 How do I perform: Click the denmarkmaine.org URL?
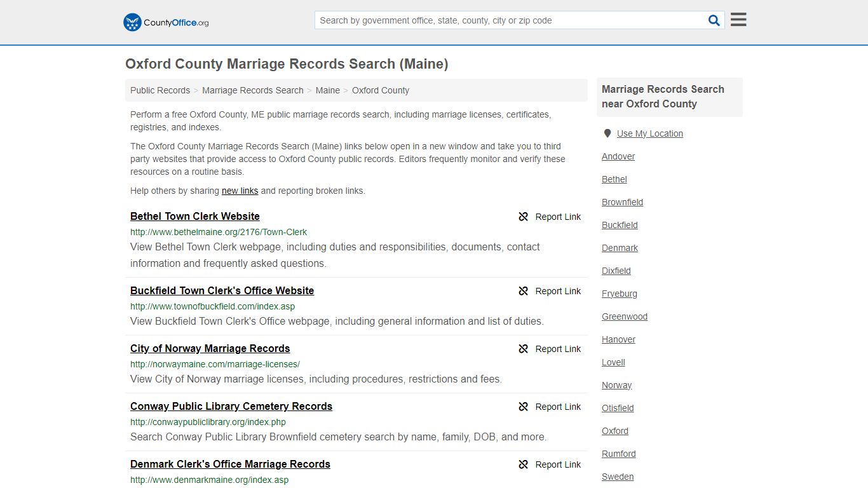point(209,480)
